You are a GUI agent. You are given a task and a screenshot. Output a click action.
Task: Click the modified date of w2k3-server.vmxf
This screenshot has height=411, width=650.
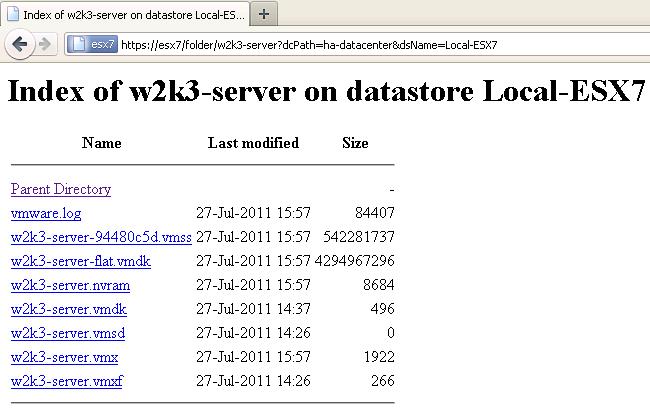pyautogui.click(x=253, y=381)
